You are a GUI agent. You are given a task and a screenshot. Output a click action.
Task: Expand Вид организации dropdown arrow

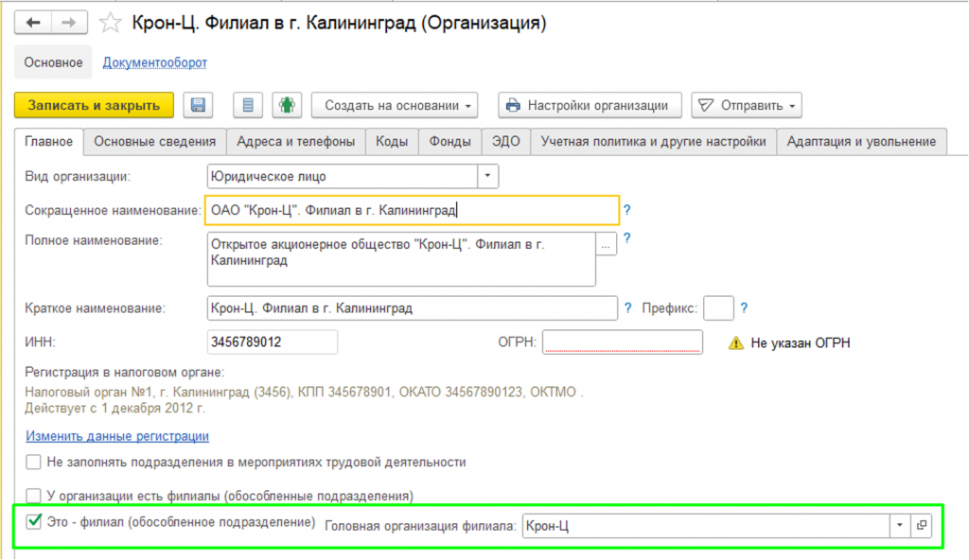tap(487, 176)
